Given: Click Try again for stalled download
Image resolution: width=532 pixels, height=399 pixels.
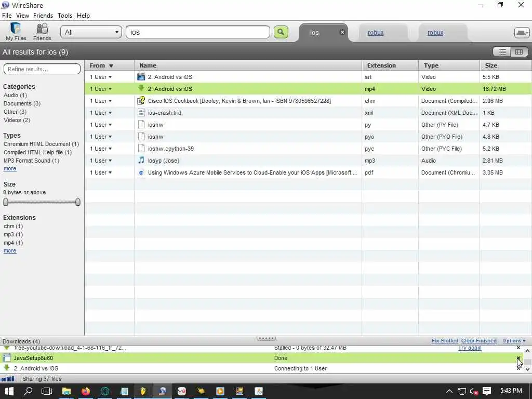Looking at the screenshot, I should tap(470, 348).
